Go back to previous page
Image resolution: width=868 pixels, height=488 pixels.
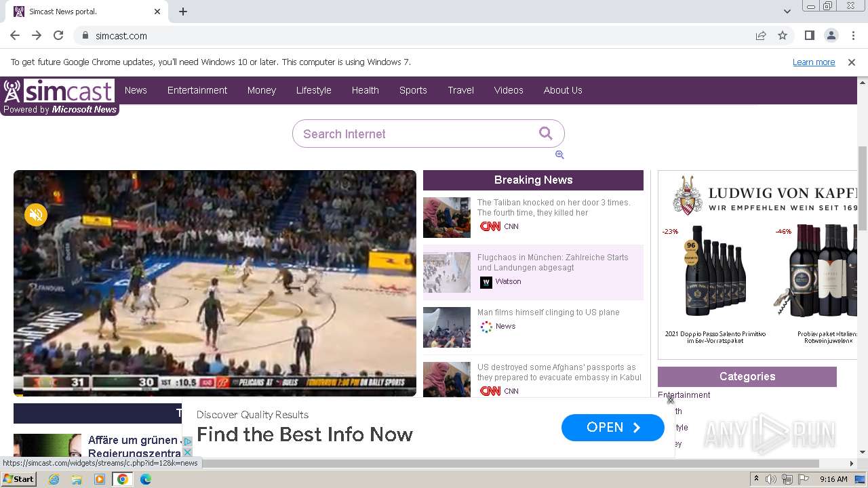15,35
